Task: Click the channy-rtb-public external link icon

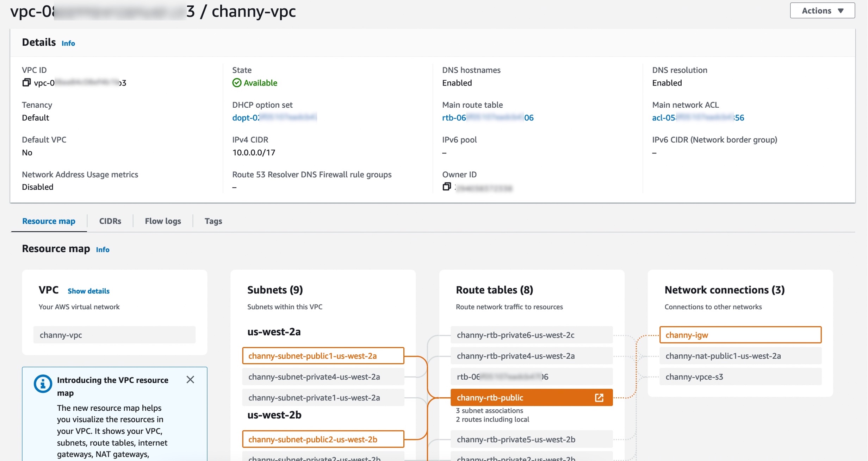Action: [x=599, y=397]
